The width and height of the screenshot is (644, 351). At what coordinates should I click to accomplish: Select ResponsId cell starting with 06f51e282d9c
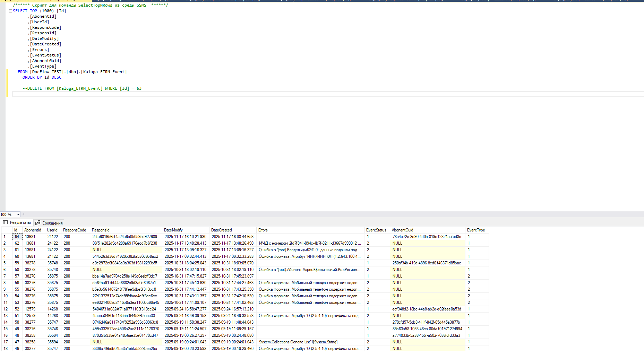[126, 243]
